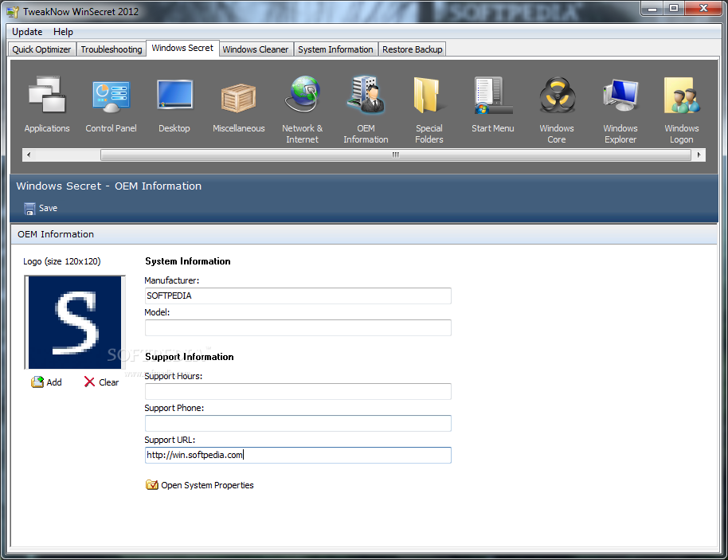
Task: Select the Network & Internet globe icon
Action: [302, 94]
